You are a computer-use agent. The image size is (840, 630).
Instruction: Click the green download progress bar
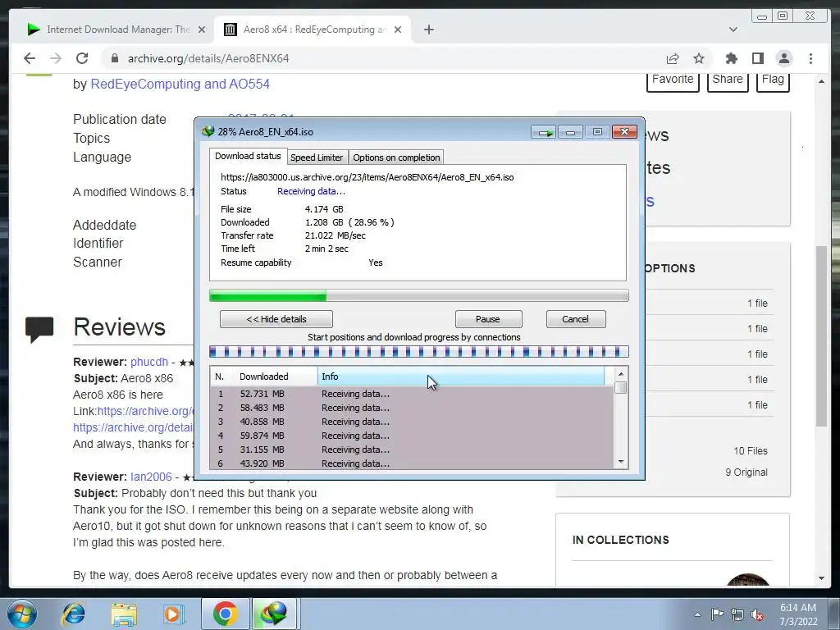point(418,295)
